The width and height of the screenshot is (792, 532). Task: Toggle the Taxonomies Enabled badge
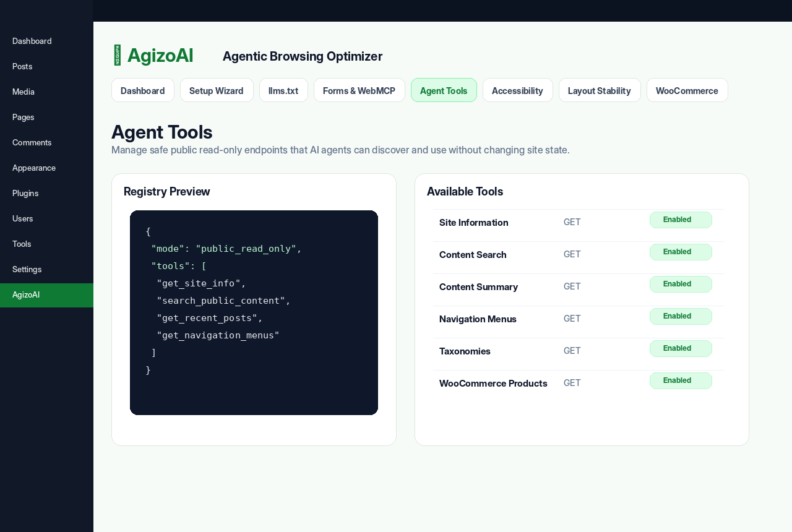click(681, 348)
